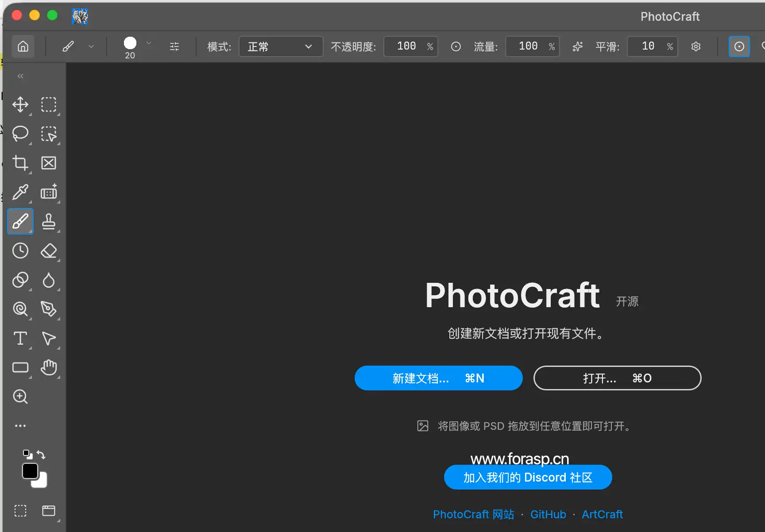This screenshot has width=765, height=532.
Task: Select the Clone Stamp tool
Action: coord(49,221)
